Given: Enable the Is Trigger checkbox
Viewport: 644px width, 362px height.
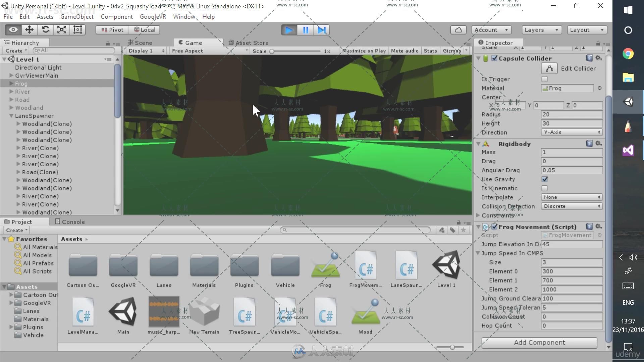Looking at the screenshot, I should [544, 79].
